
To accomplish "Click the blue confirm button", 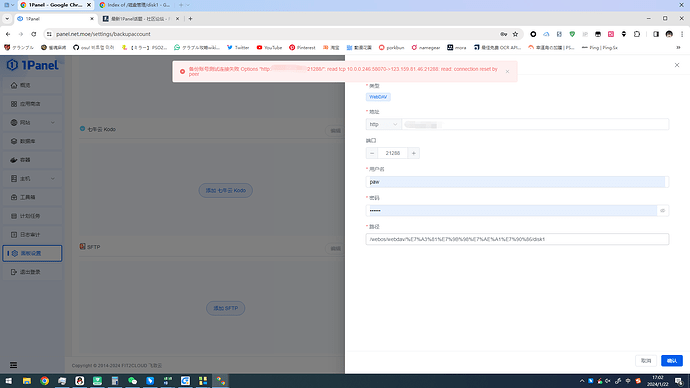I will [672, 361].
